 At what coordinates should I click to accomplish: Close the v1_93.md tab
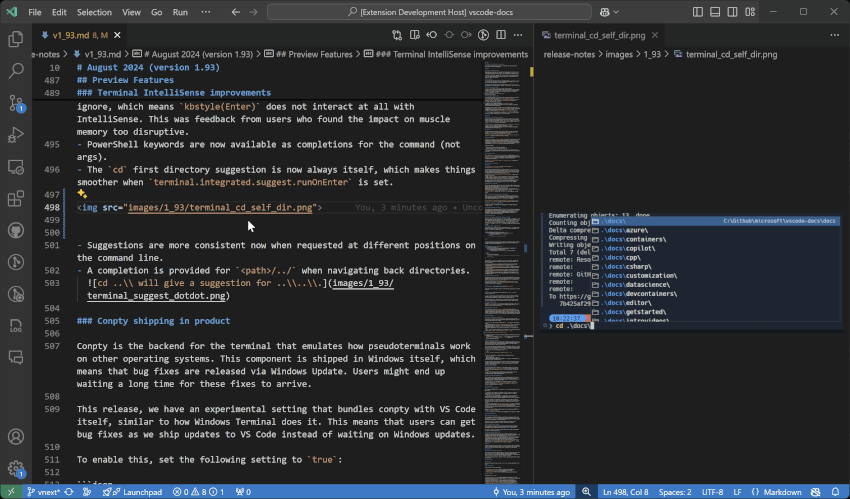point(117,35)
